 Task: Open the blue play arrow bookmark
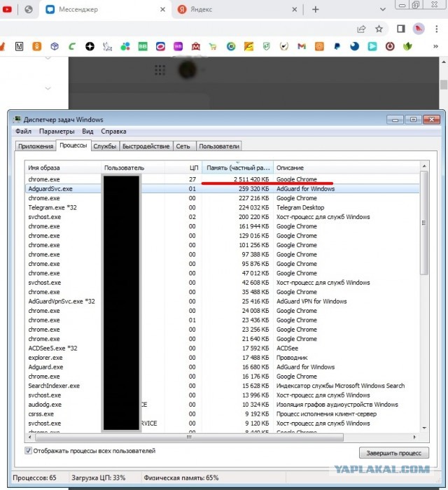pyautogui.click(x=372, y=47)
